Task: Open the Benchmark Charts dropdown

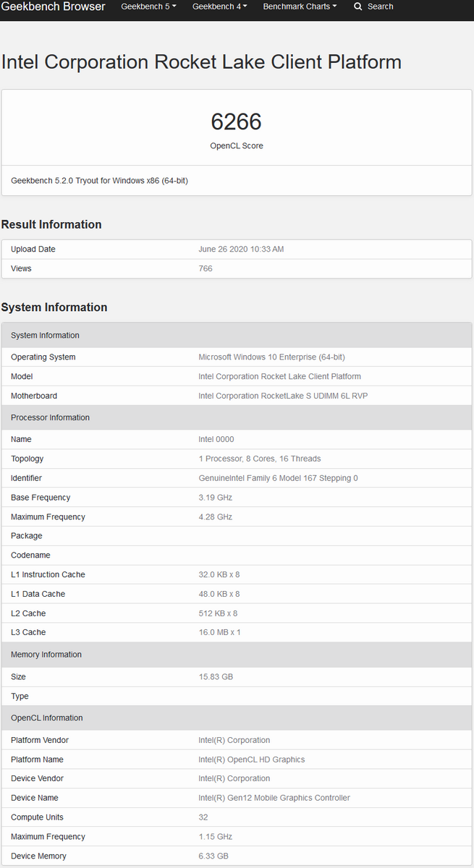Action: (x=300, y=7)
